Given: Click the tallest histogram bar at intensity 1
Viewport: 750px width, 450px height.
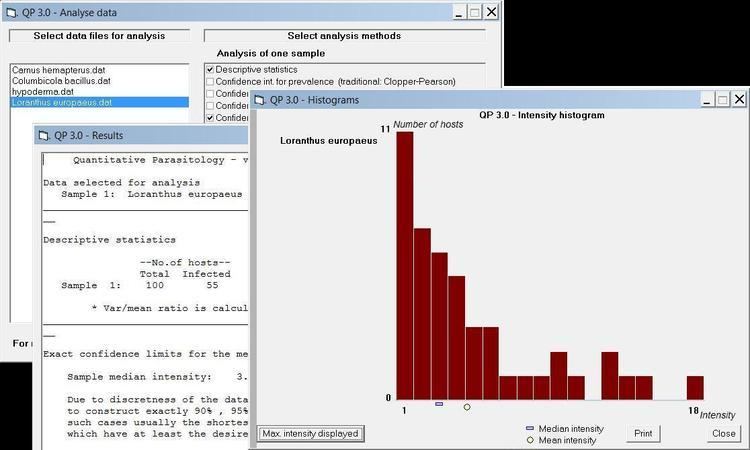Looking at the screenshot, I should [405, 265].
